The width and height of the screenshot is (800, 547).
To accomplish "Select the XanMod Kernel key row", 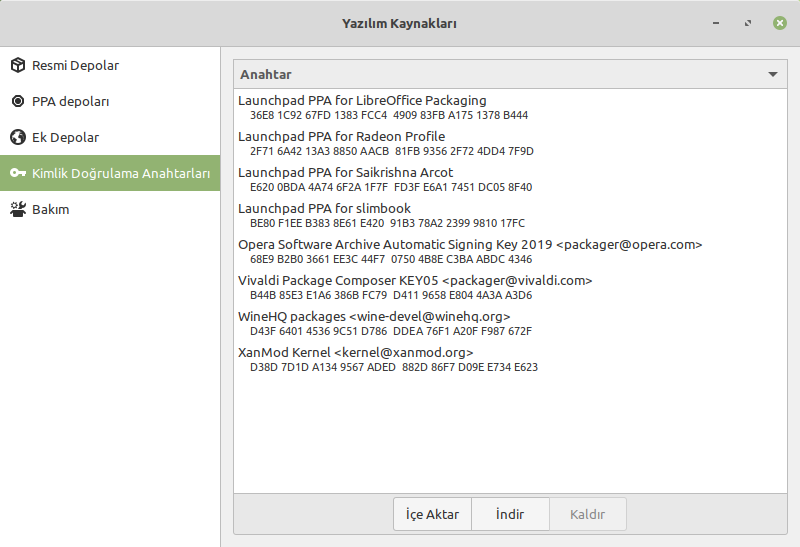I will tap(510, 359).
